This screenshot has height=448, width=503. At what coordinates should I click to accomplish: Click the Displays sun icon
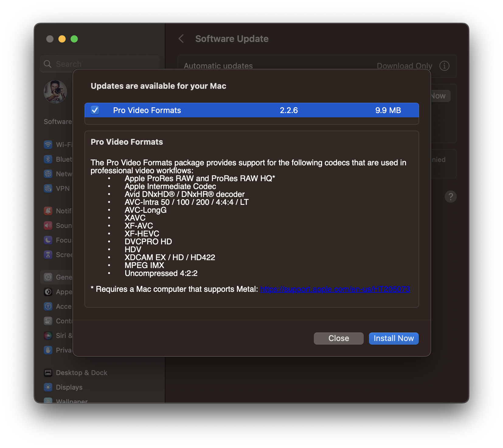click(48, 387)
